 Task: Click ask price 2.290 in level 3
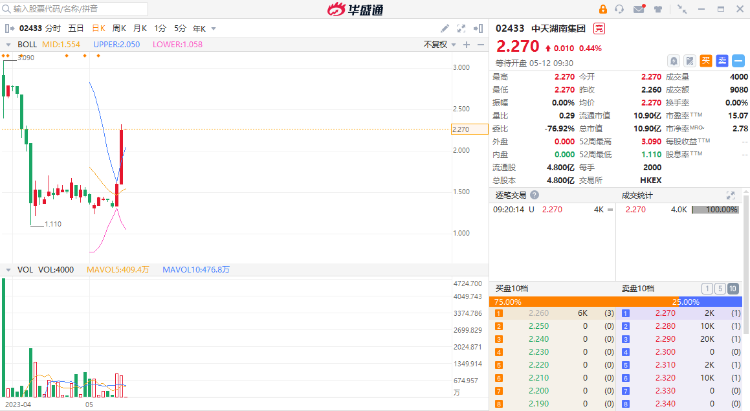tap(665, 339)
